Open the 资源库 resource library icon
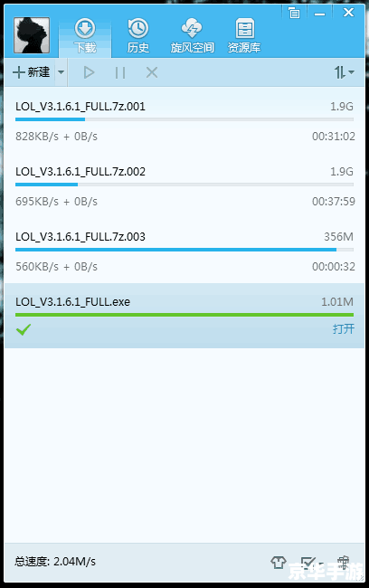This screenshot has width=369, height=588. [244, 36]
